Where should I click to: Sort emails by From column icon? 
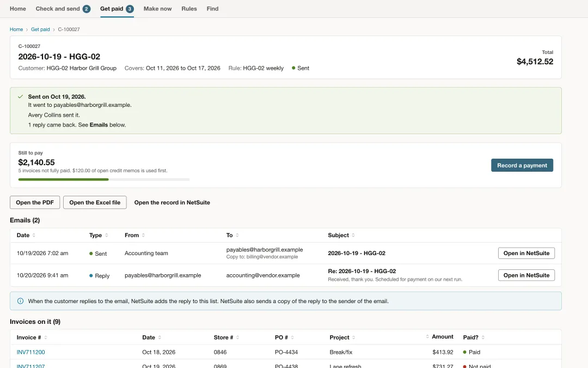pos(143,235)
